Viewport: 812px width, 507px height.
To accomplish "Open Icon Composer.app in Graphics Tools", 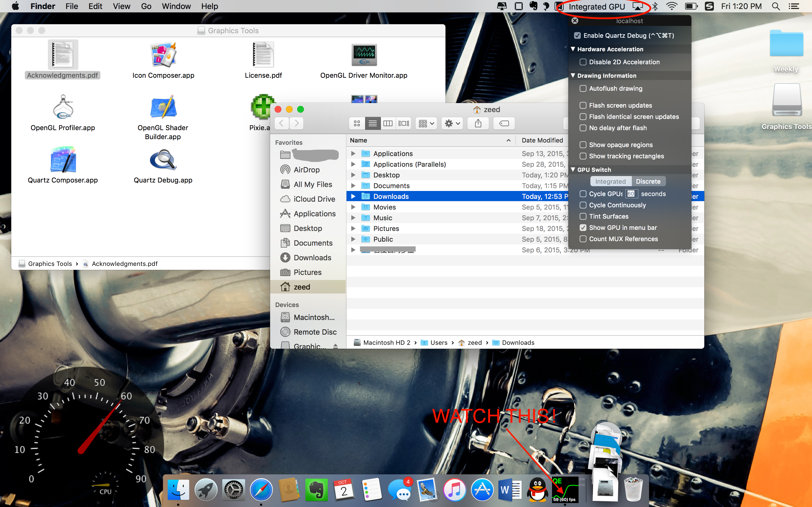I will (x=163, y=55).
